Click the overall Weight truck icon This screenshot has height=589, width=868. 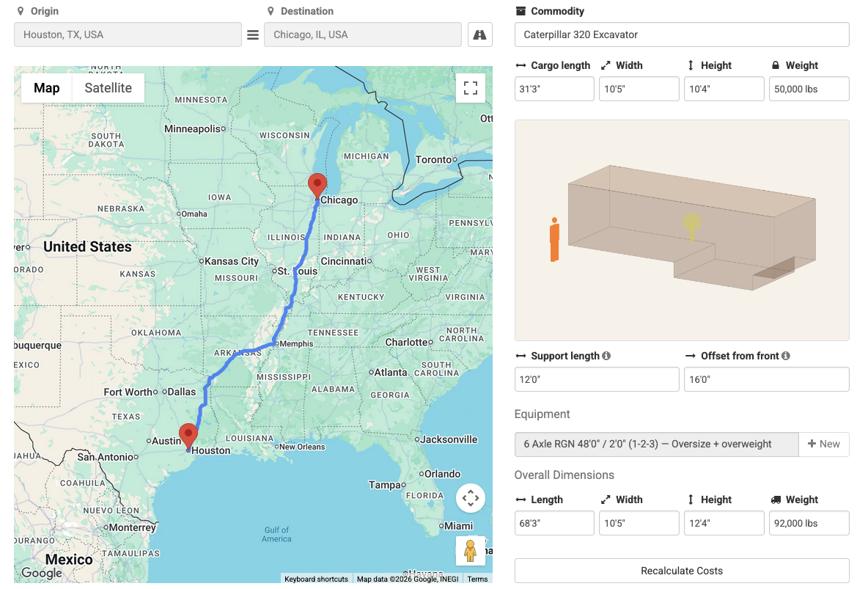tap(776, 500)
